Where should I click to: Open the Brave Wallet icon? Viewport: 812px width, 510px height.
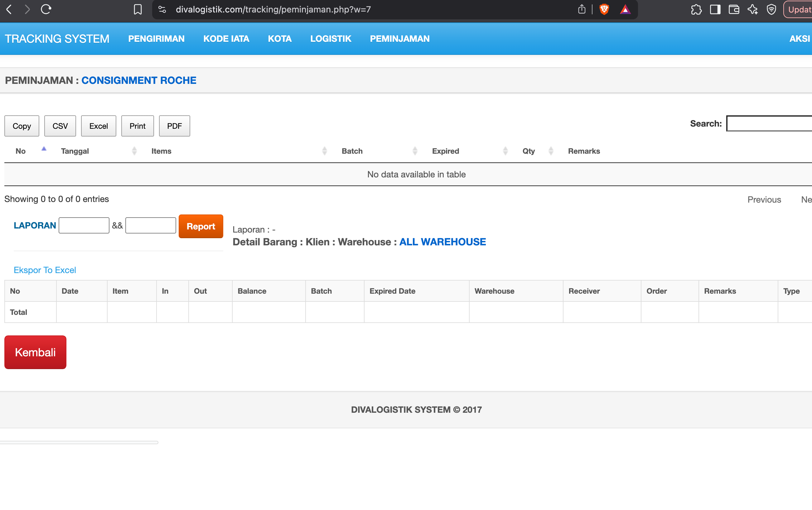734,9
